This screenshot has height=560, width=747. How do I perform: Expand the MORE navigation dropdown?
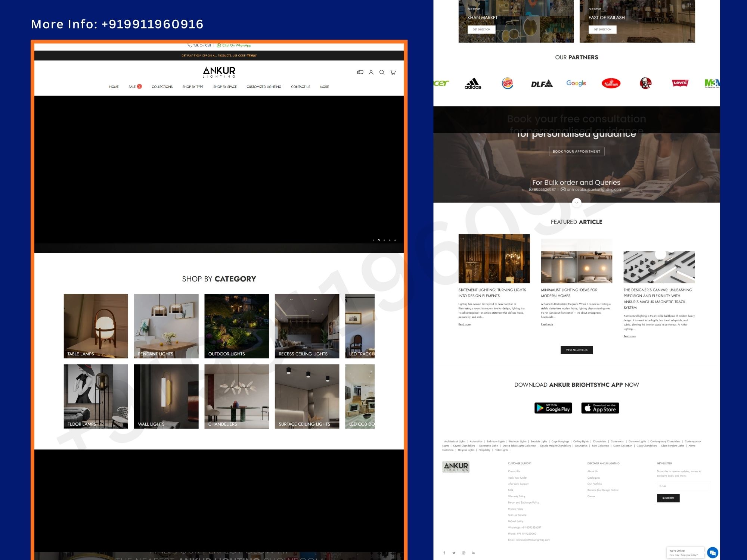click(x=324, y=87)
